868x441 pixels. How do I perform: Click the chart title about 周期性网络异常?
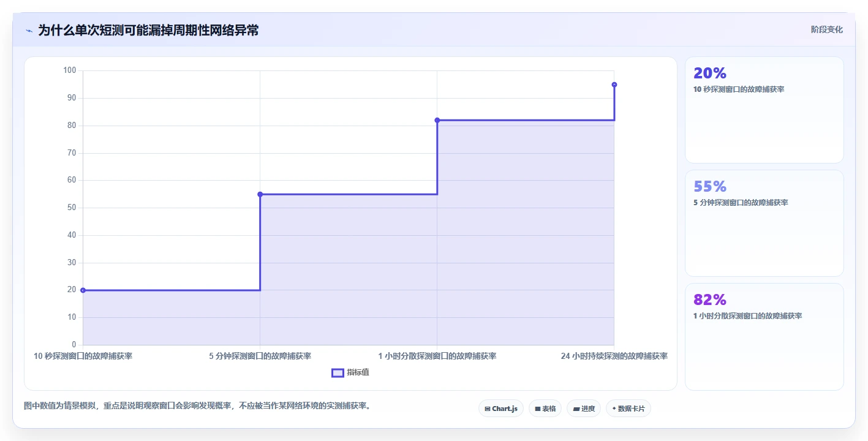[148, 30]
